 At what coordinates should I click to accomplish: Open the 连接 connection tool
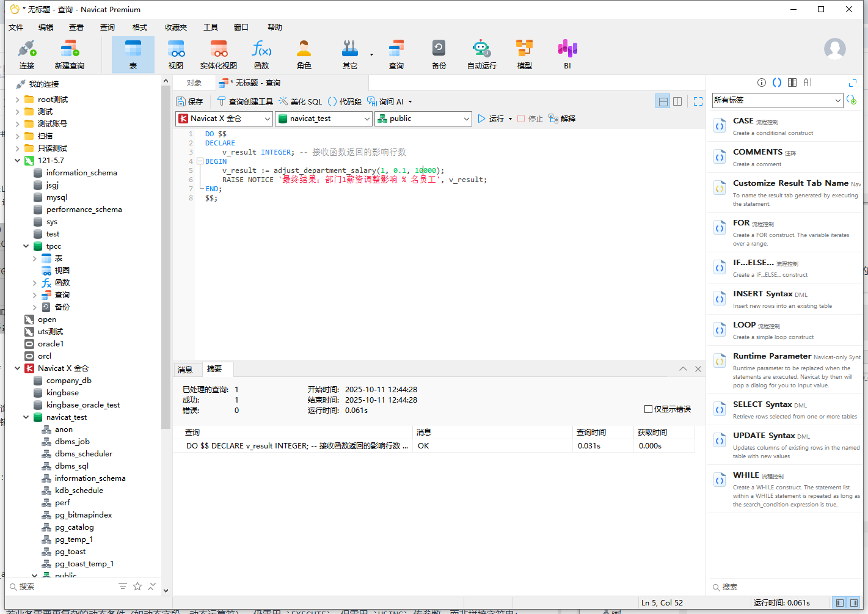point(27,54)
